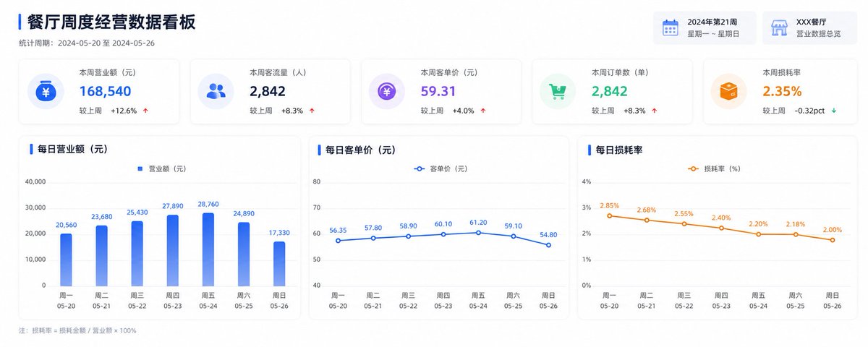The height and width of the screenshot is (347, 868).
Task: Click the 2.85% point on 损耗率 line
Action: click(610, 215)
